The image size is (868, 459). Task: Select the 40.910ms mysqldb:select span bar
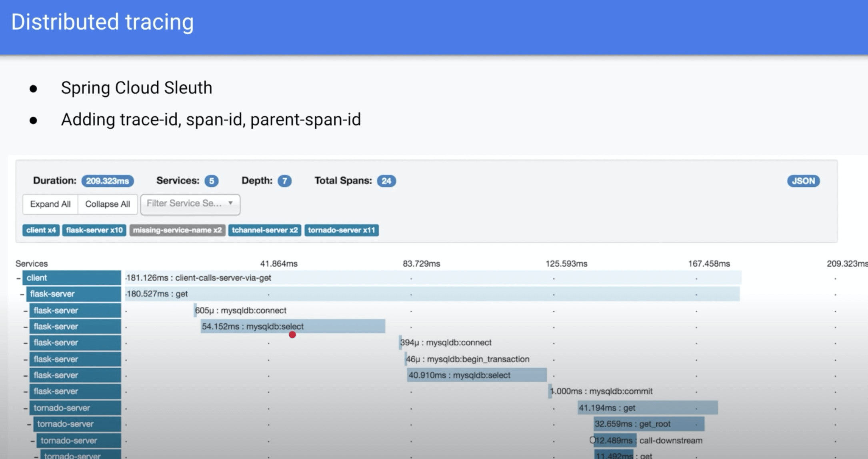[x=476, y=375]
